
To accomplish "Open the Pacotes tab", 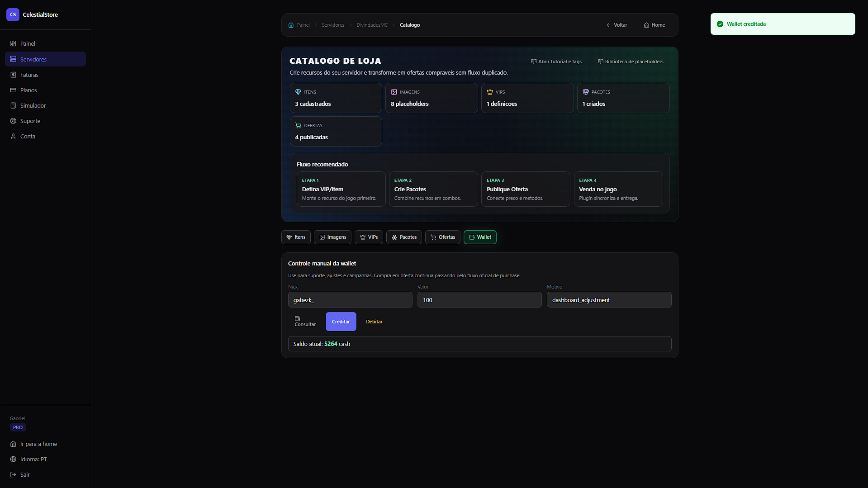I will pyautogui.click(x=404, y=237).
